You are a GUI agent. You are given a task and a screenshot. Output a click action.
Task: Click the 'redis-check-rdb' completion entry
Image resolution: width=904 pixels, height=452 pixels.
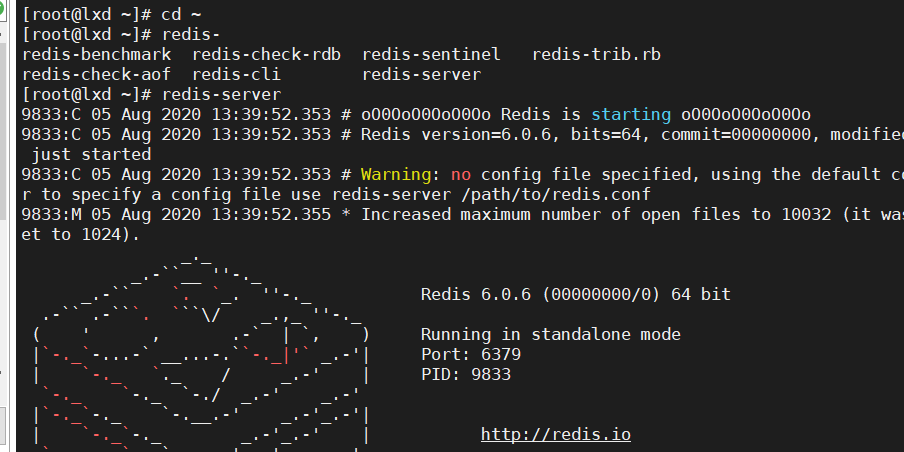(x=266, y=55)
